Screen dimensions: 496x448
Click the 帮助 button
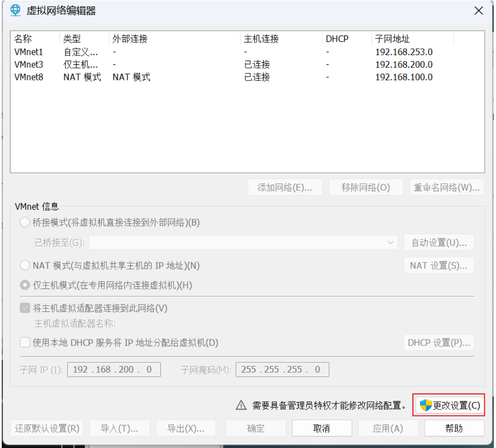click(454, 429)
